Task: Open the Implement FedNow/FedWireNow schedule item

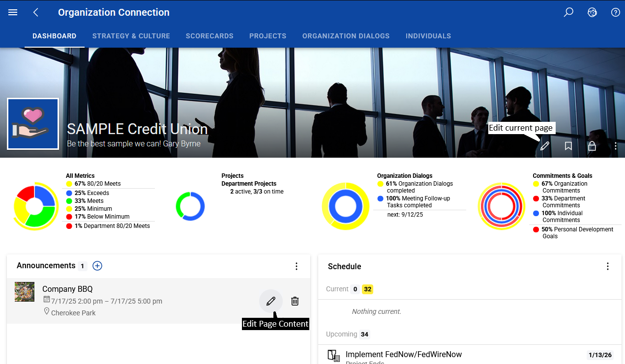Action: (x=404, y=354)
